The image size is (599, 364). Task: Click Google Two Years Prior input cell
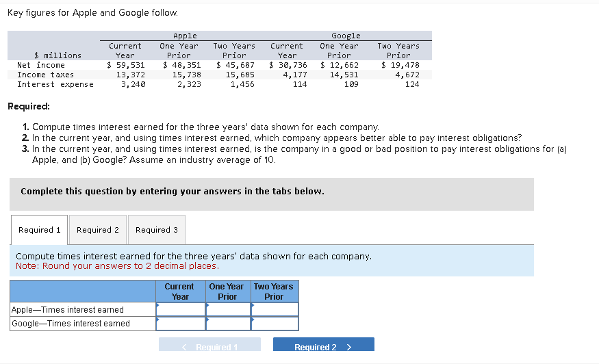pyautogui.click(x=275, y=324)
